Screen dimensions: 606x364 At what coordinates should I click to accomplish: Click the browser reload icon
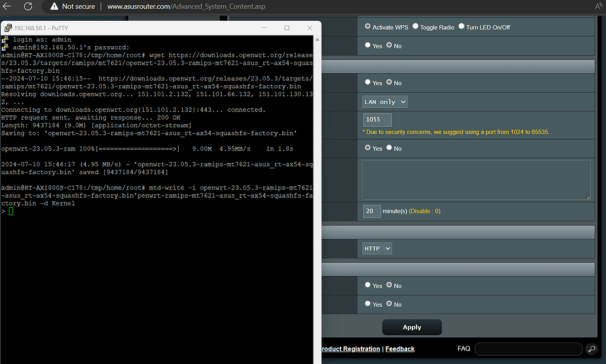28,7
